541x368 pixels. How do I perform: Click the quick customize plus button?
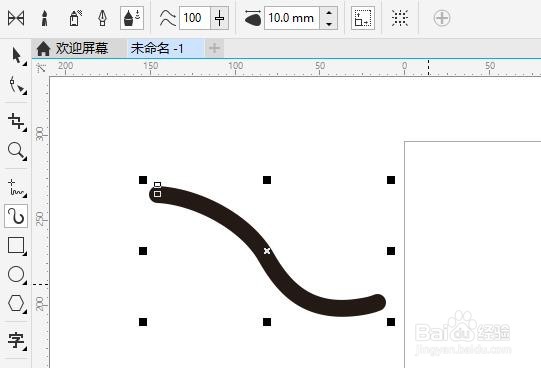(x=442, y=18)
